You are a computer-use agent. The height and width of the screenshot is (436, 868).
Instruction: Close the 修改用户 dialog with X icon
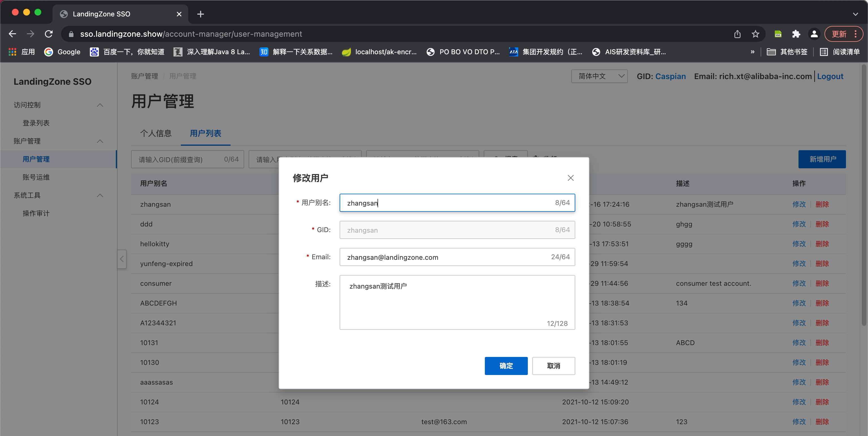(570, 178)
